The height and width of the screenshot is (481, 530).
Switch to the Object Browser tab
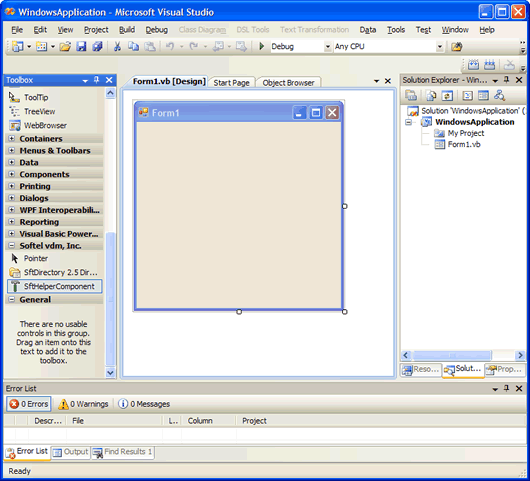(x=288, y=83)
